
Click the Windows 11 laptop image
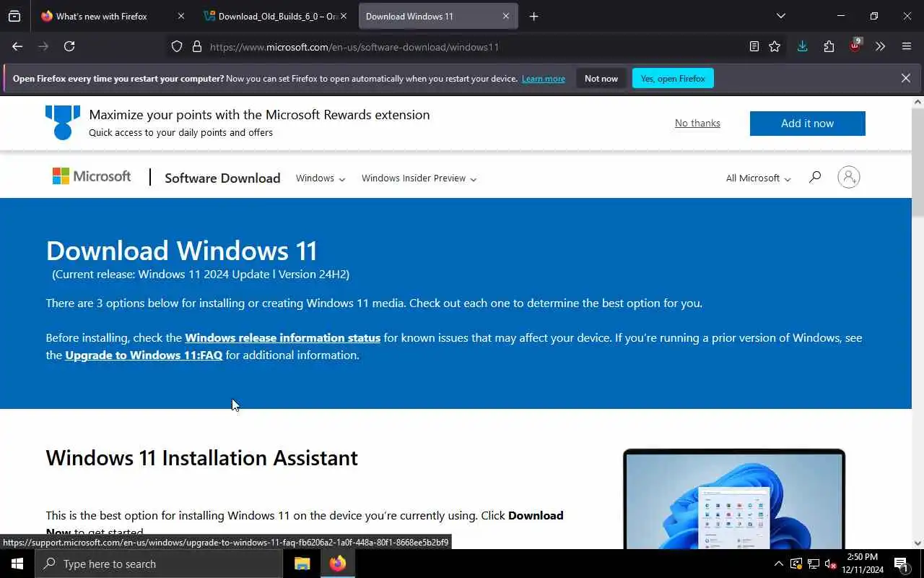click(734, 499)
